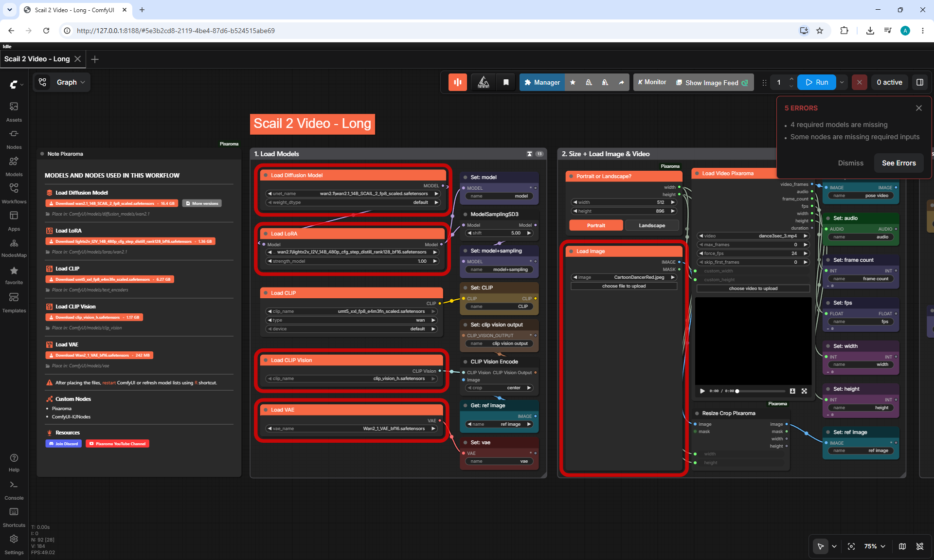Open a new browser tab
Viewport: 934px width, 560px height.
tap(142, 10)
